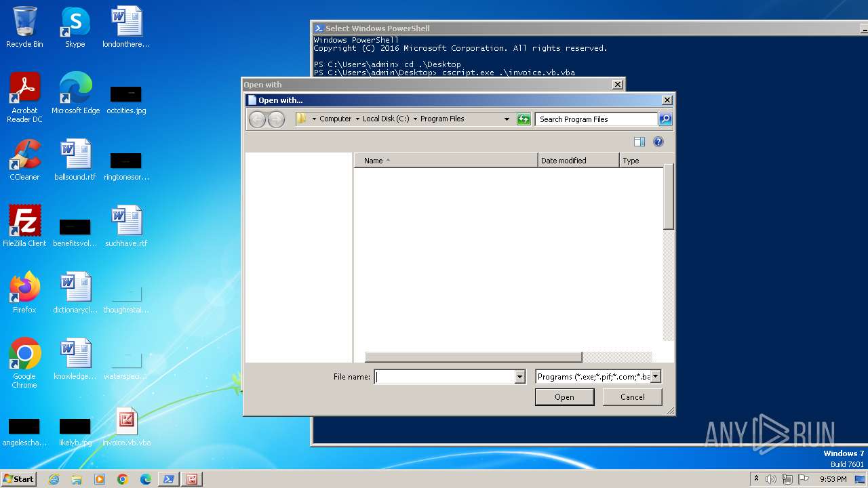Screen dimensions: 868x488
Task: Select the dictionarycl document icon
Action: [75, 293]
